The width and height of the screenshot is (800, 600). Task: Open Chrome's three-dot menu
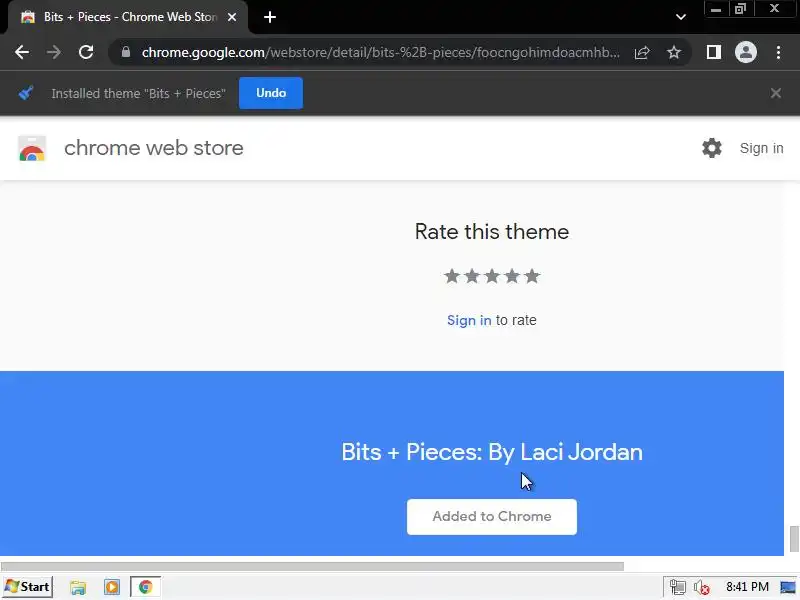(x=778, y=52)
